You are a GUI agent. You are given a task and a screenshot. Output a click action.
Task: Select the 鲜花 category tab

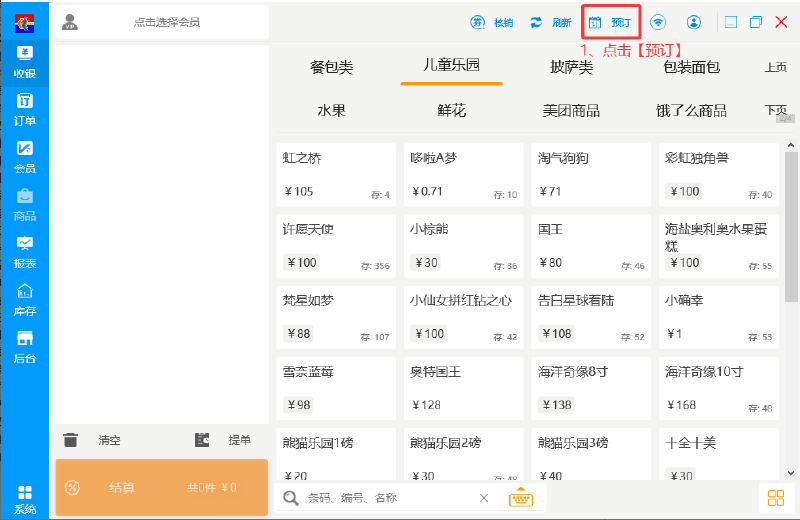pos(452,110)
